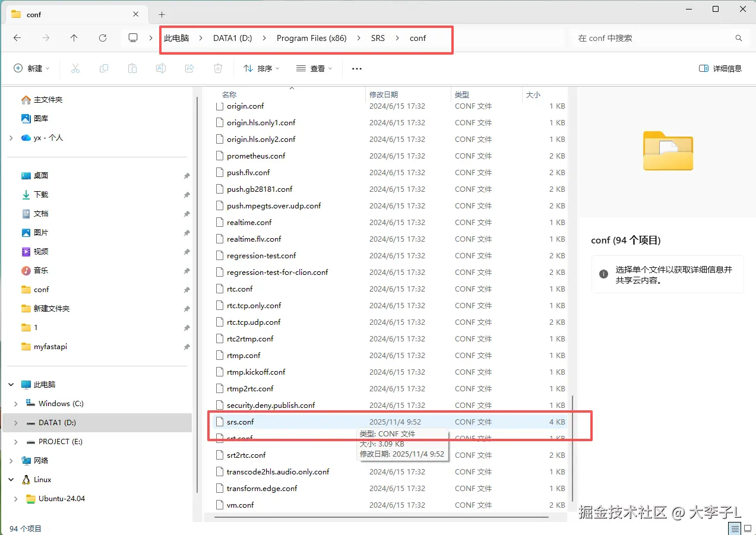Click the Copy icon in toolbar

point(104,68)
